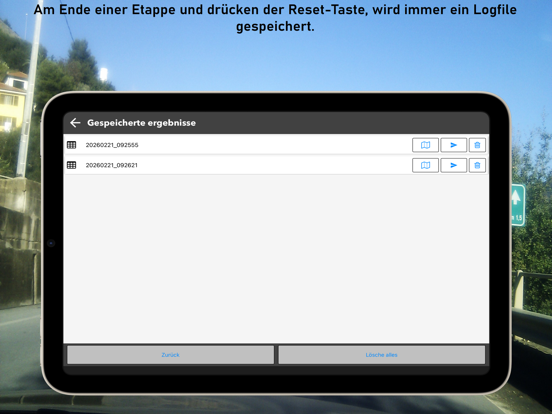Tap the back arrow in header
552x414 pixels.
coord(75,123)
